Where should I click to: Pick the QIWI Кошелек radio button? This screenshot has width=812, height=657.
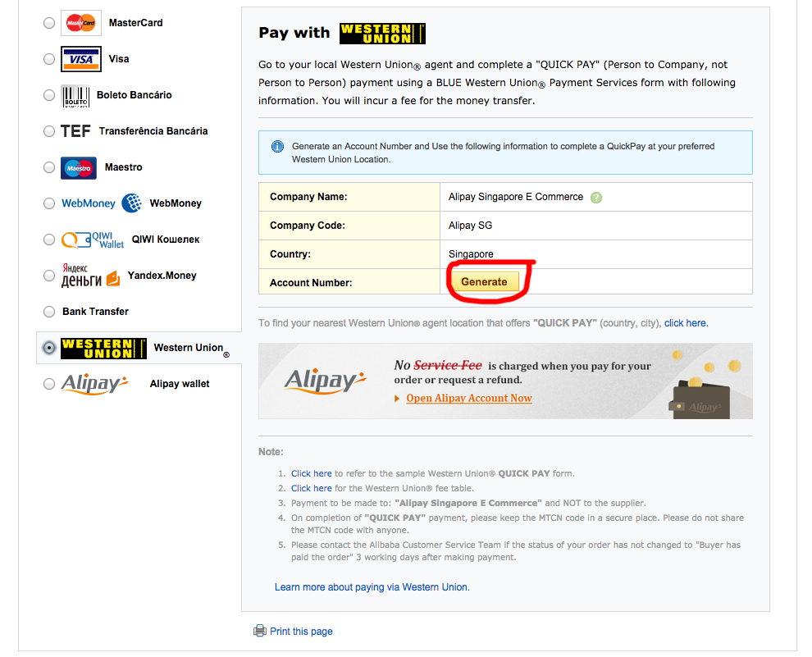tap(49, 240)
